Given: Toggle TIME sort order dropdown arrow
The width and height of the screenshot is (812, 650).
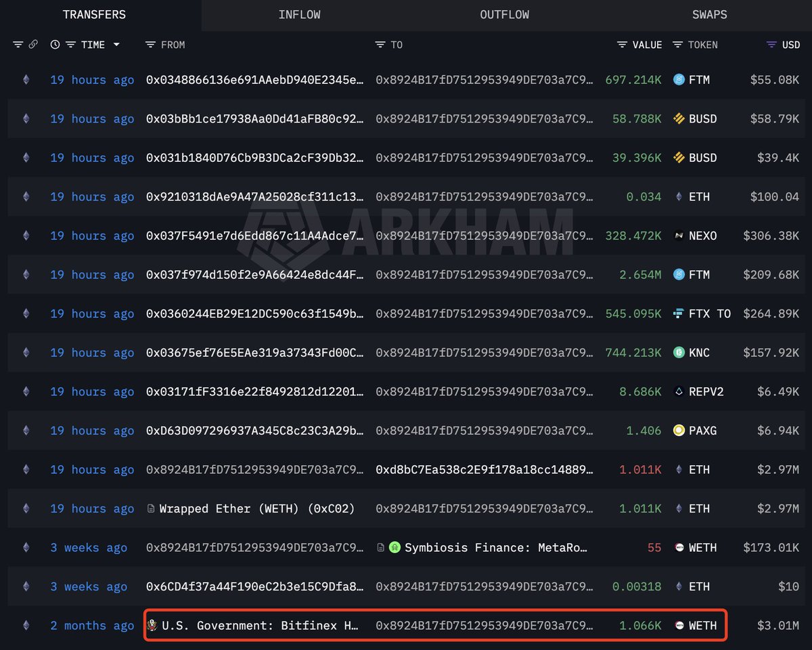Looking at the screenshot, I should pyautogui.click(x=116, y=45).
